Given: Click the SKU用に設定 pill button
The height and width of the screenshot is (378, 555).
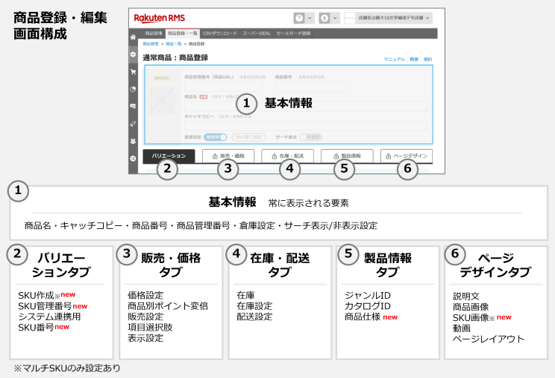Looking at the screenshot, I should tap(249, 137).
